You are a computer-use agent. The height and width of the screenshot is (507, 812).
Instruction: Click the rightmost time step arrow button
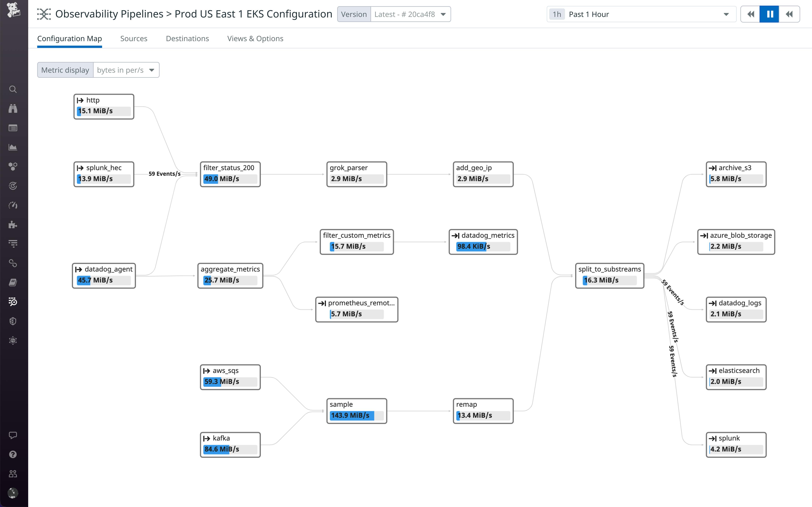[789, 14]
